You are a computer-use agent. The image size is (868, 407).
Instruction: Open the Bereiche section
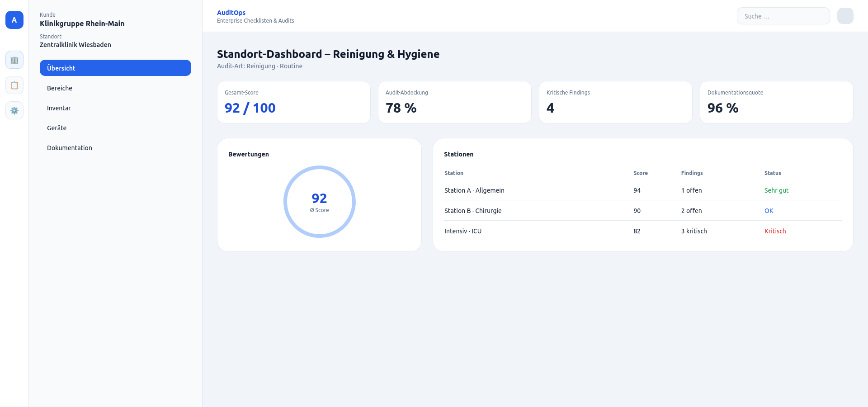click(60, 88)
